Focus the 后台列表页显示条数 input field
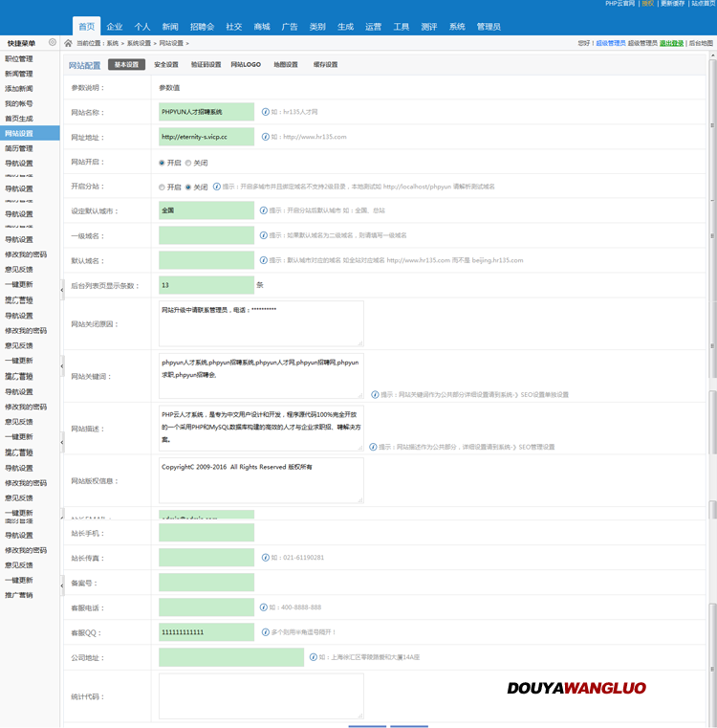The height and width of the screenshot is (728, 717). tap(206, 285)
